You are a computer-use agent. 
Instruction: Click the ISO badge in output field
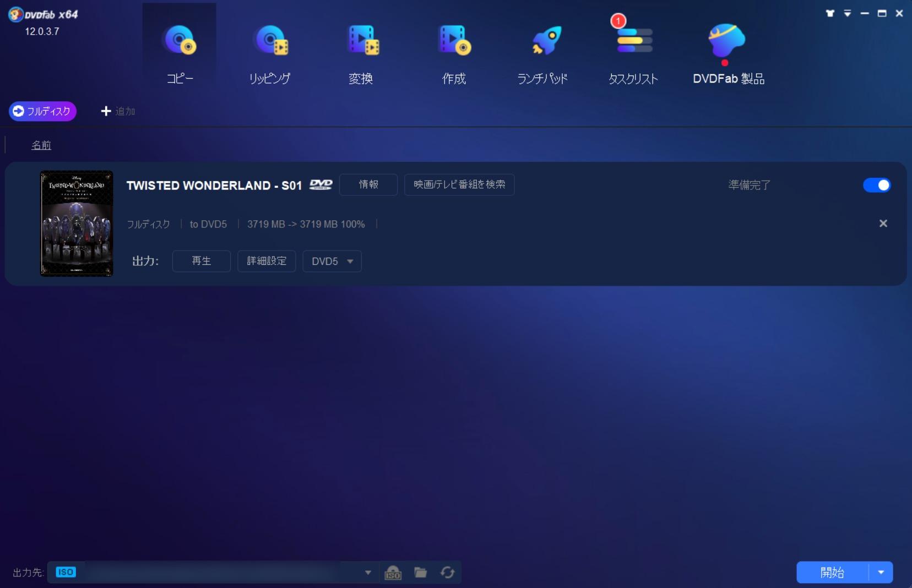pyautogui.click(x=66, y=572)
